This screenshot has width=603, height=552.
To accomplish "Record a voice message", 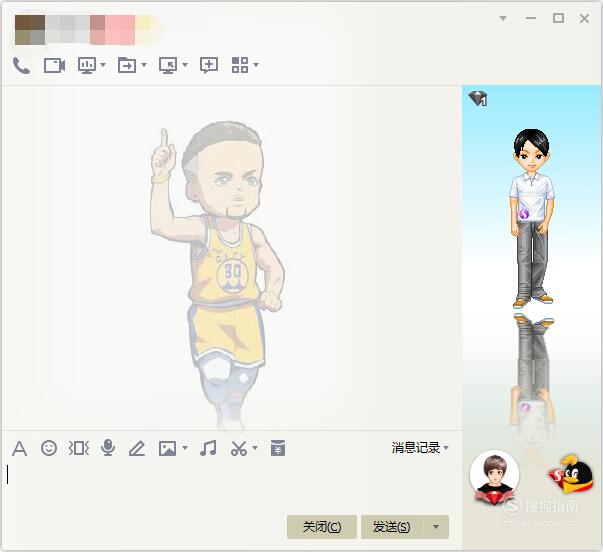I will pos(108,448).
